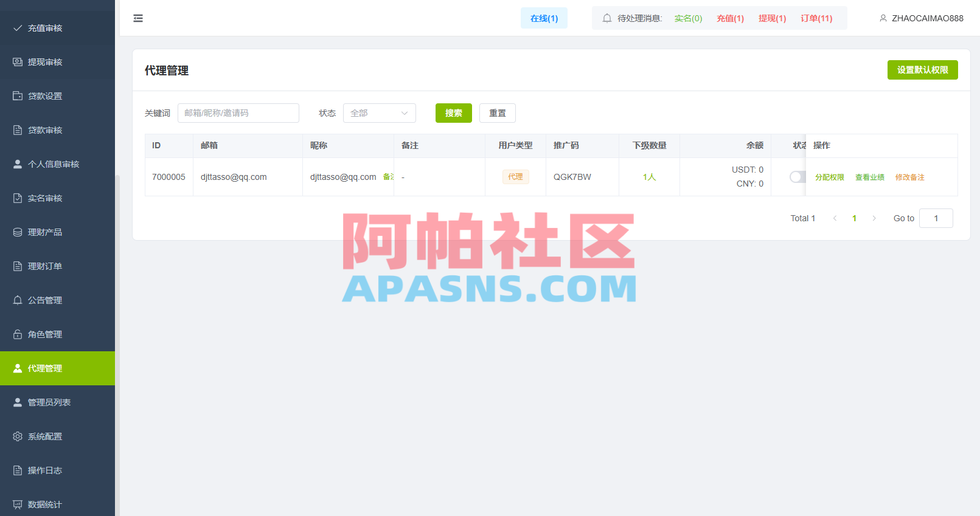The image size is (980, 516).
Task: Click the 数据统计 chart icon
Action: pyautogui.click(x=18, y=504)
